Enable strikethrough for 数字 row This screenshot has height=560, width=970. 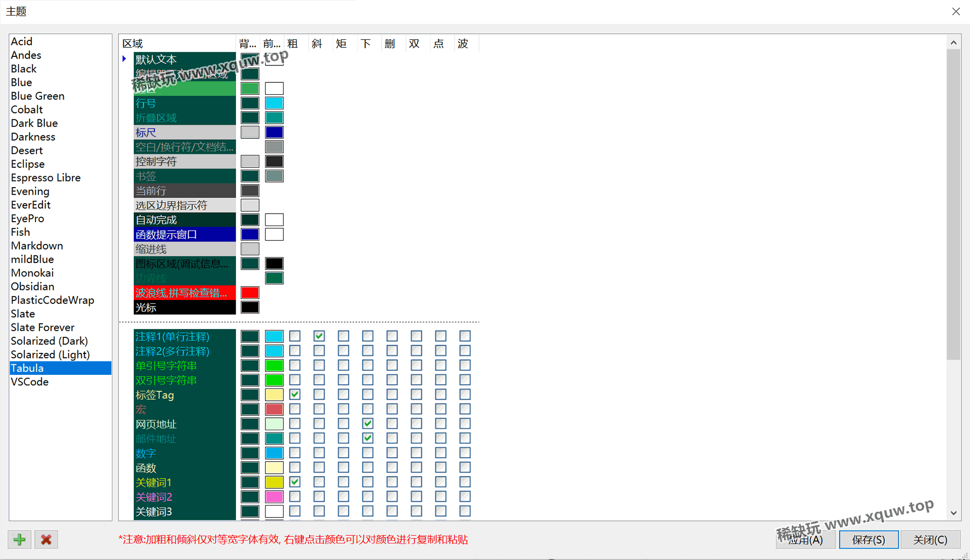click(392, 453)
